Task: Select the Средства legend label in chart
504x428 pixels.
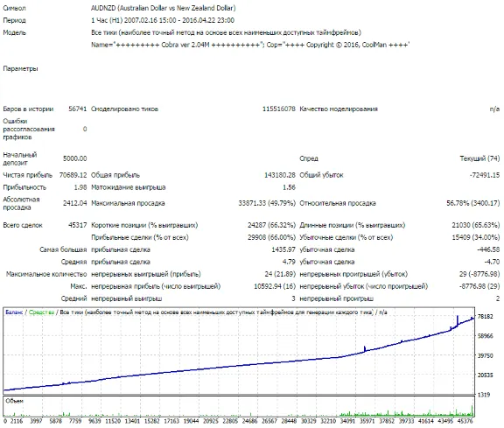Action: tap(41, 312)
